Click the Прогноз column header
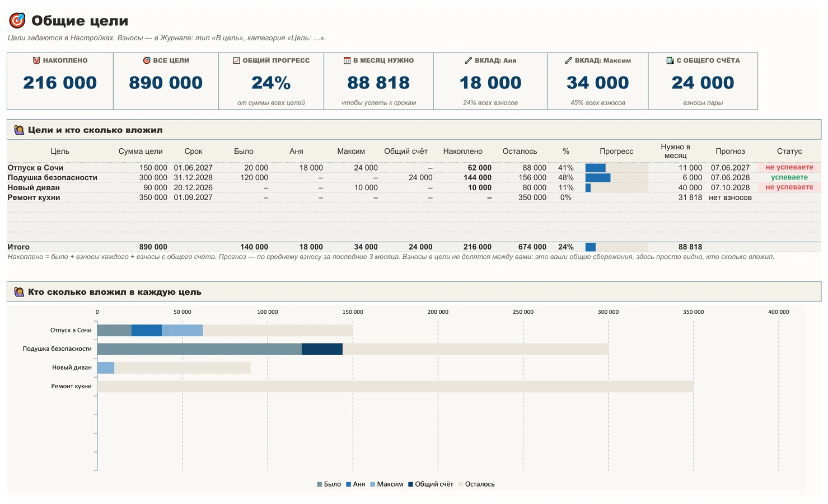Image resolution: width=828 pixels, height=504 pixels. tap(730, 152)
